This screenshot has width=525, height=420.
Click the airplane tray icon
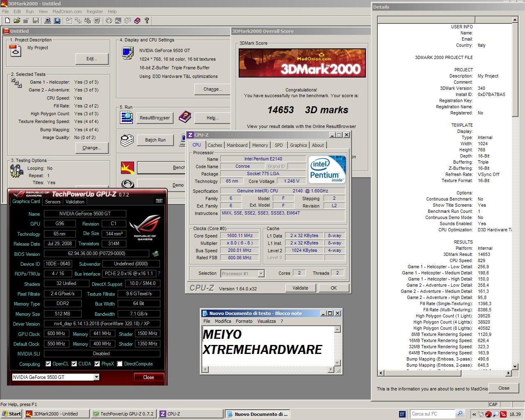tap(481, 414)
